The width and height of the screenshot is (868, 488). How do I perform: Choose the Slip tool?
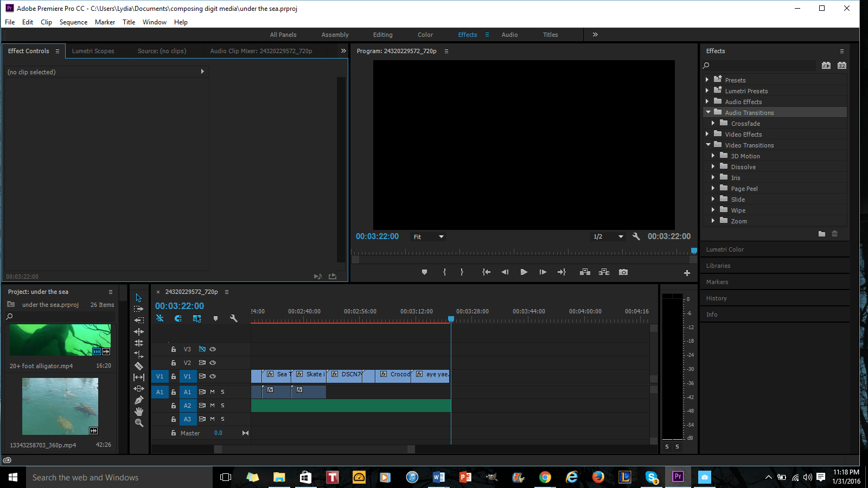pos(139,377)
